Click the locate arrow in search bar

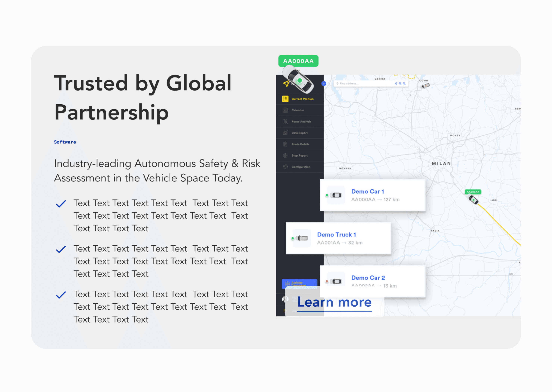pos(396,84)
